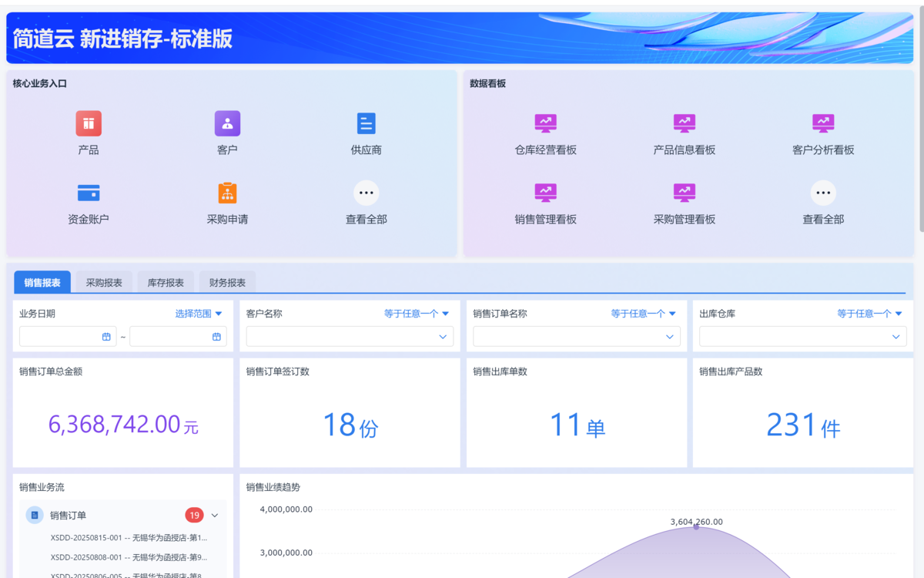Switch to the 采购报表 tab
The height and width of the screenshot is (578, 924).
click(x=104, y=283)
